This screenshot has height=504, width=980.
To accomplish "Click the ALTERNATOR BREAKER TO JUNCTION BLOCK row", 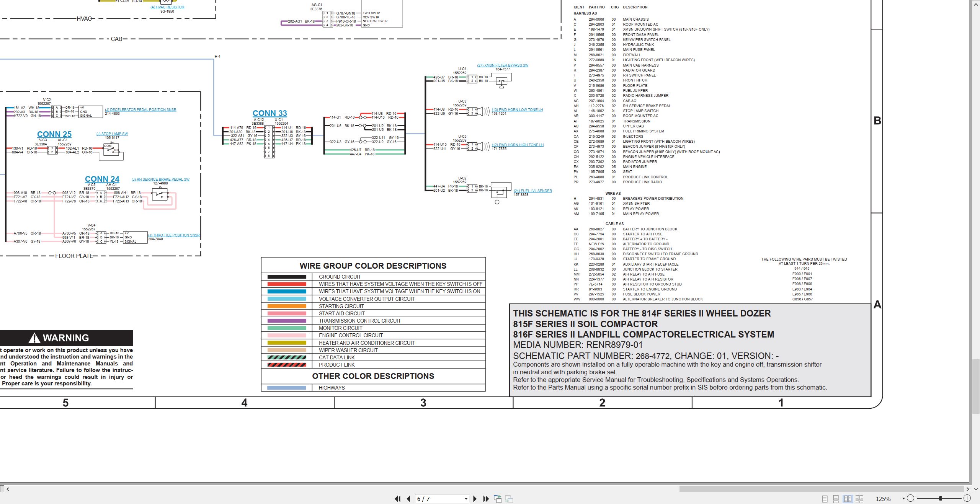I will (638, 299).
